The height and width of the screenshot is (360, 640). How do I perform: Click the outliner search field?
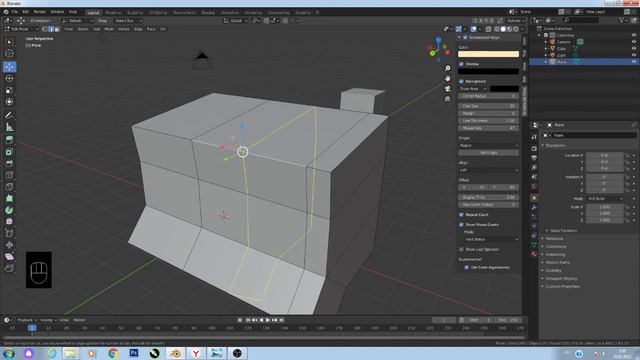(581, 20)
